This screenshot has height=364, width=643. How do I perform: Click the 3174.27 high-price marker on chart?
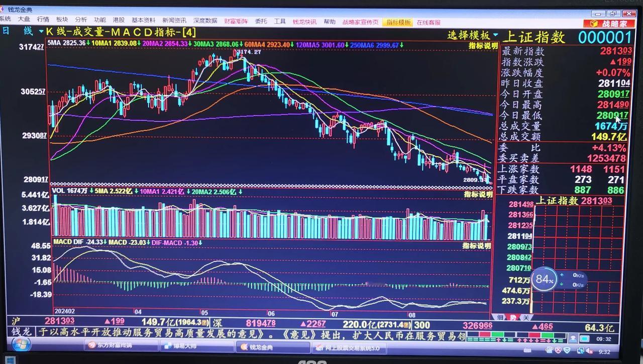coord(248,52)
